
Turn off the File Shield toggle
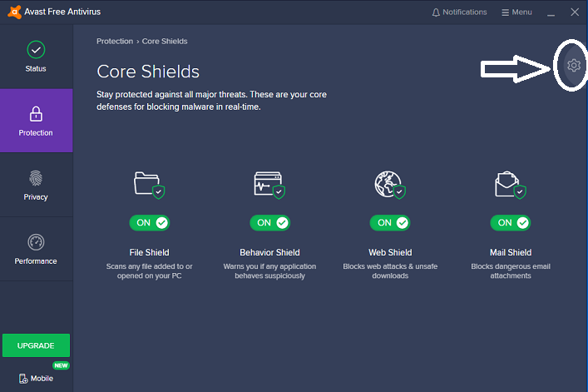tap(150, 223)
